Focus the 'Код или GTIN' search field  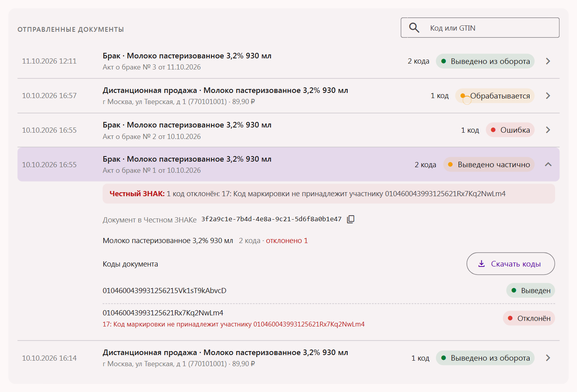pos(480,28)
